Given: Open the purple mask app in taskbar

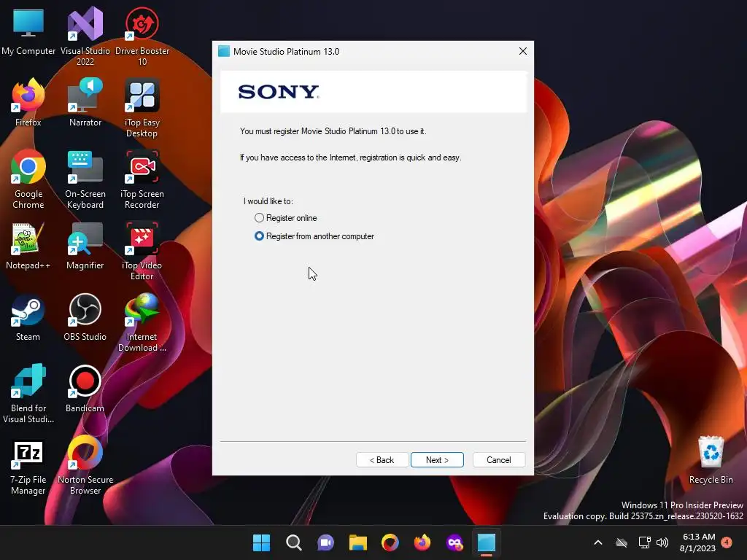Looking at the screenshot, I should 454,542.
